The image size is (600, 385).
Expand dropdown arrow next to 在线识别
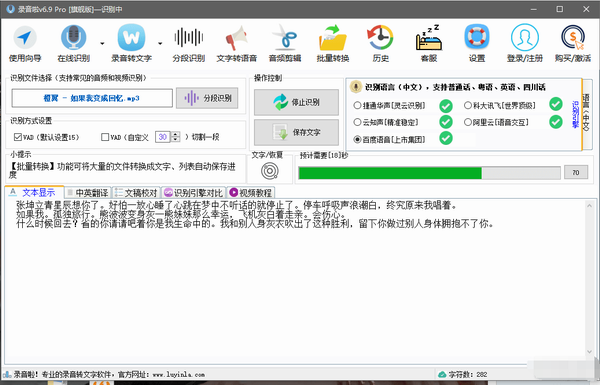[102, 44]
